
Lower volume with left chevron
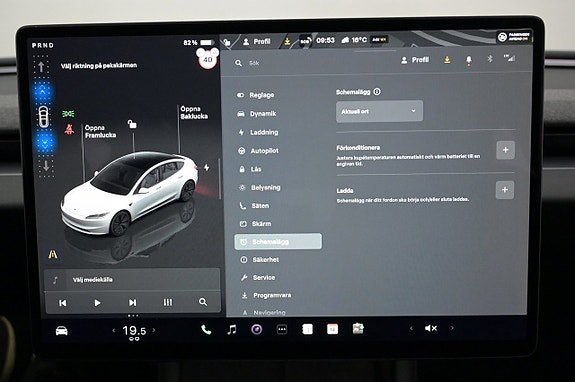pyautogui.click(x=411, y=328)
